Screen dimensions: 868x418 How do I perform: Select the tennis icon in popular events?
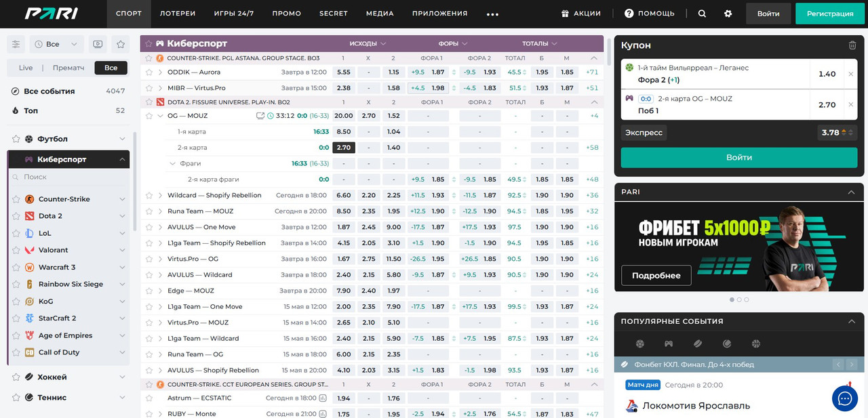727,344
